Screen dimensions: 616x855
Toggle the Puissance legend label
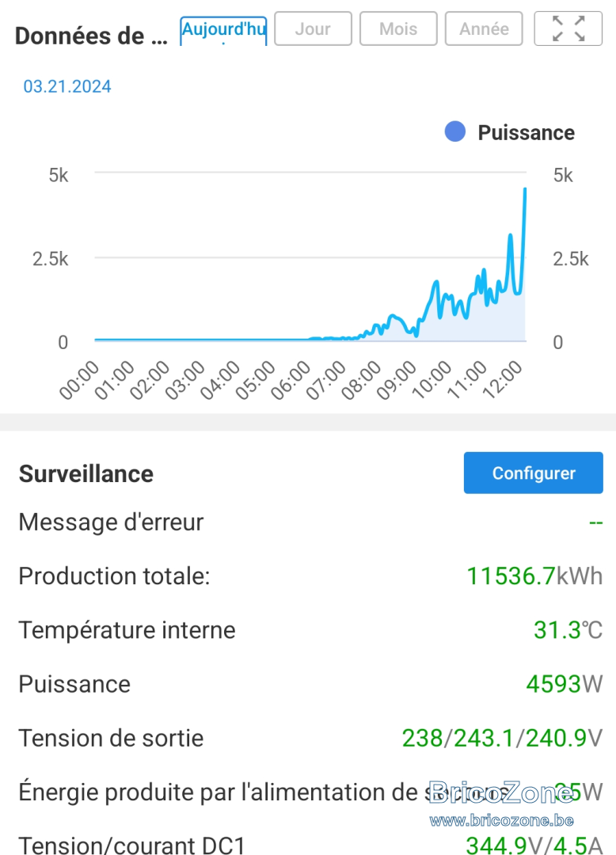(526, 132)
